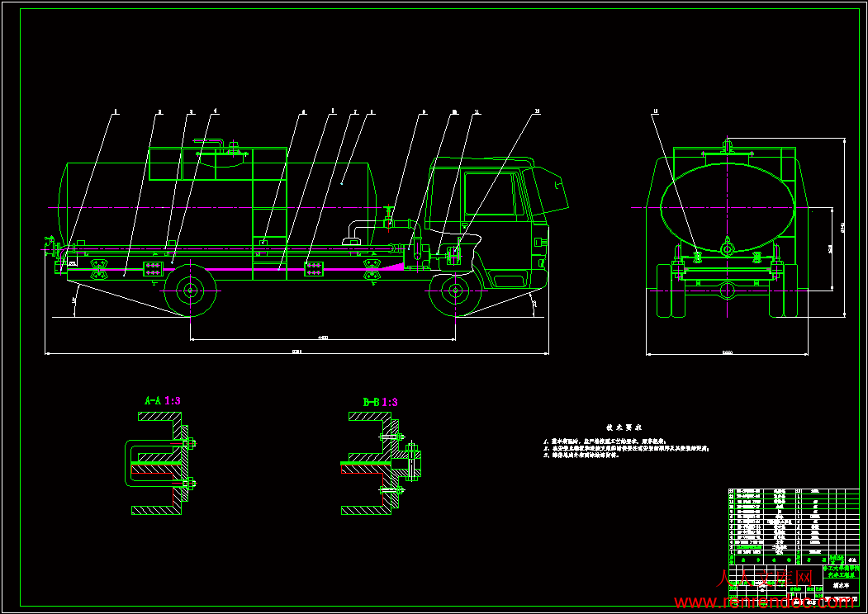Image resolution: width=868 pixels, height=614 pixels.
Task: Click the overall length dimension text below the truck
Action: pos(296,352)
